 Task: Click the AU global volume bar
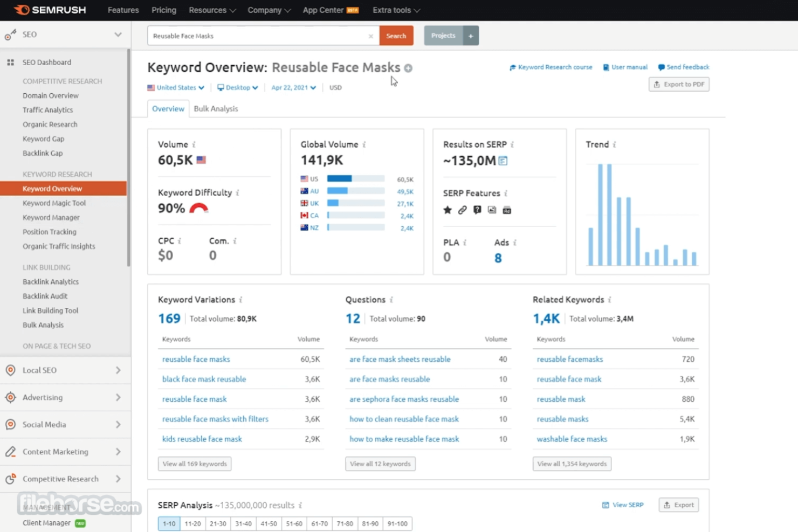[356, 191]
